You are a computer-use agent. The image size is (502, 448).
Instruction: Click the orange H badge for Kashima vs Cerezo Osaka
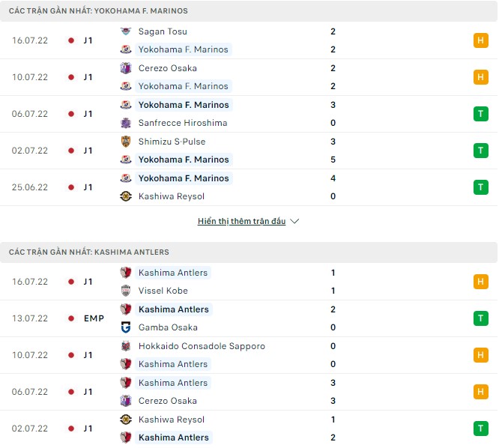480,392
